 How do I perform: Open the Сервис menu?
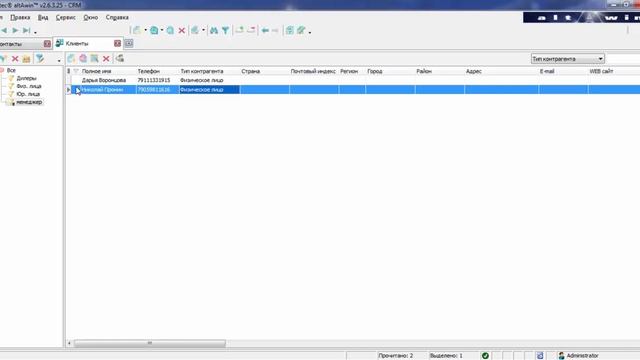pyautogui.click(x=65, y=18)
